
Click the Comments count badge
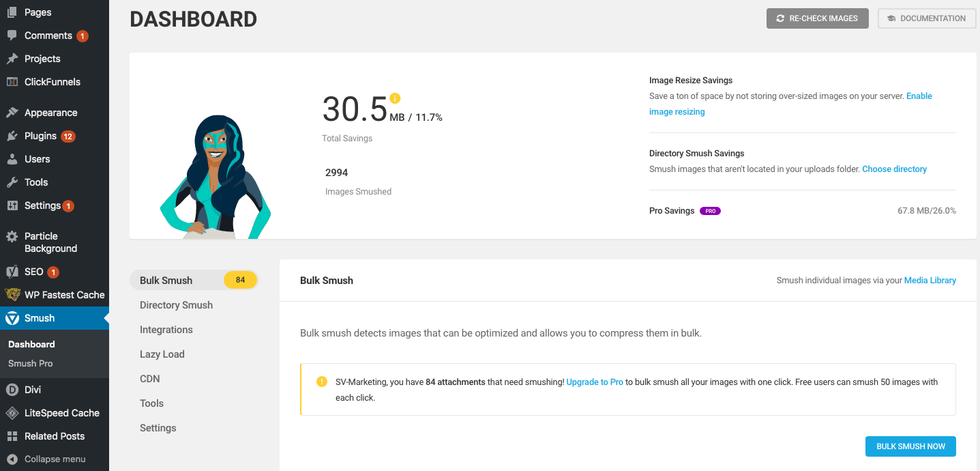click(x=83, y=36)
